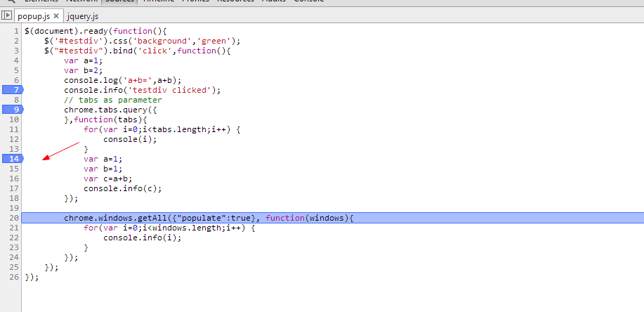The image size is (644, 312).
Task: Click line number 26 in the gutter
Action: pos(14,278)
